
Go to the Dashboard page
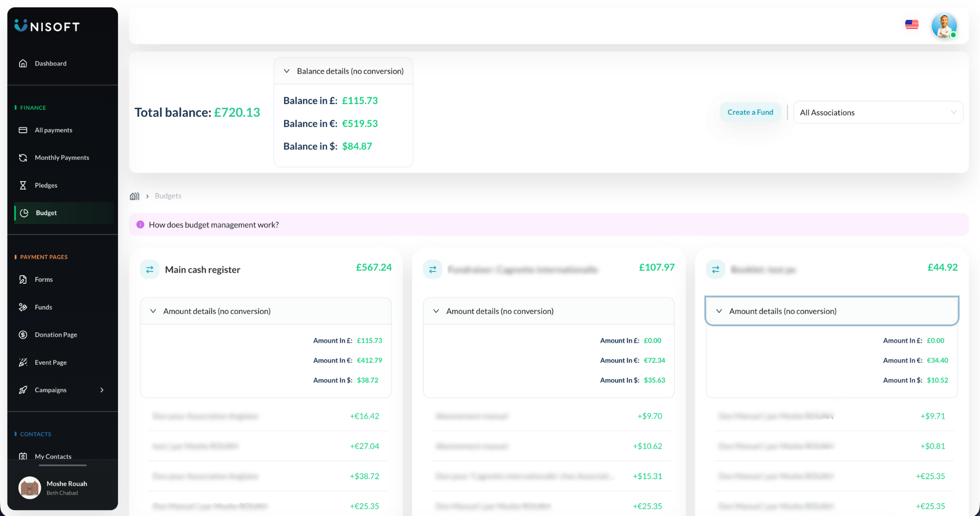click(51, 63)
